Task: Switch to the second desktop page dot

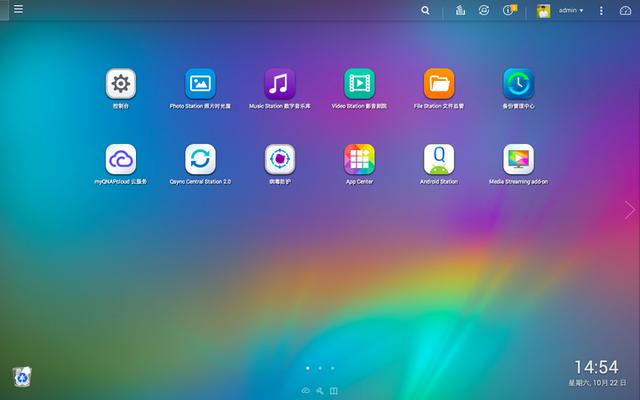Action: pos(320,368)
